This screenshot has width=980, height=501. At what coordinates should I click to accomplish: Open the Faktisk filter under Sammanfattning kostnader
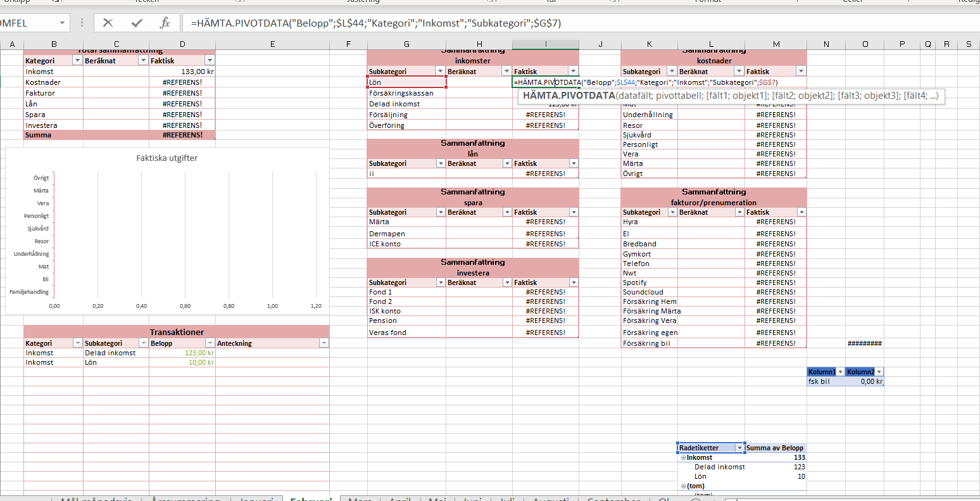(801, 70)
